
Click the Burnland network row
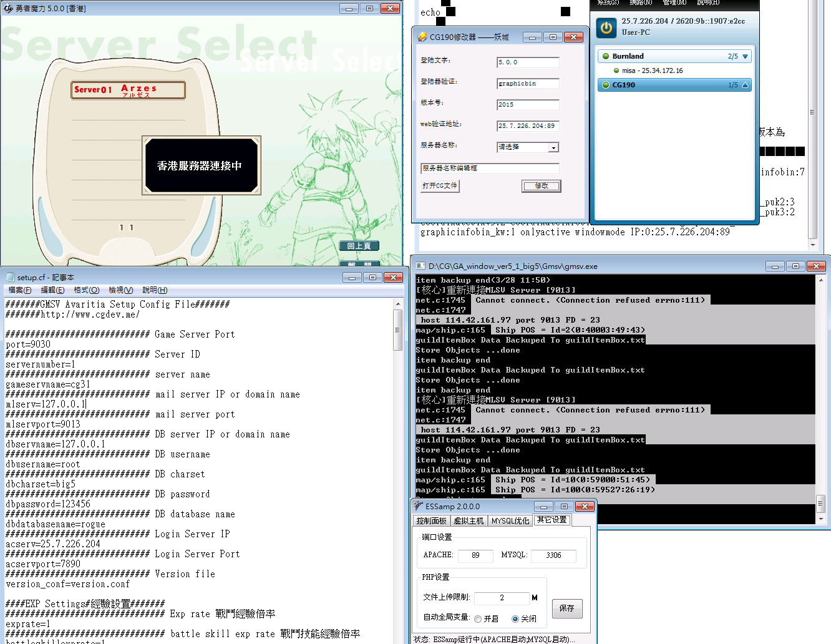[x=674, y=56]
